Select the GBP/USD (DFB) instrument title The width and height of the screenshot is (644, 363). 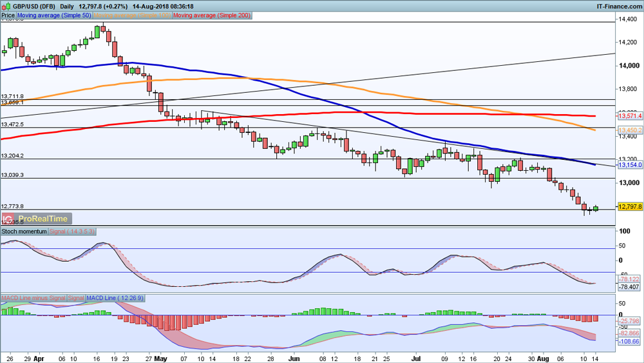[x=34, y=6]
